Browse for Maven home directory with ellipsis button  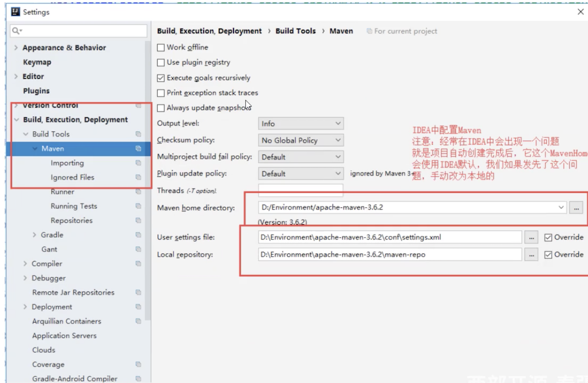coord(576,208)
